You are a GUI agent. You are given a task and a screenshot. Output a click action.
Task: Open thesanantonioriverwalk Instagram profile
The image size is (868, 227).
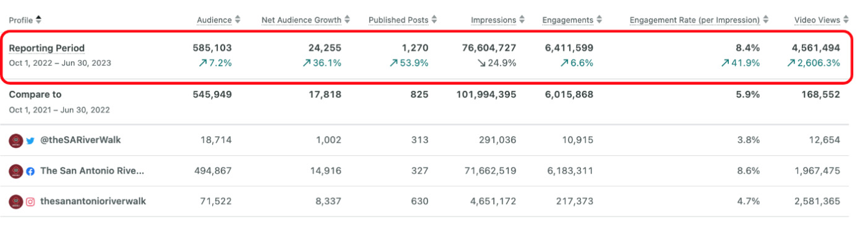[93, 202]
